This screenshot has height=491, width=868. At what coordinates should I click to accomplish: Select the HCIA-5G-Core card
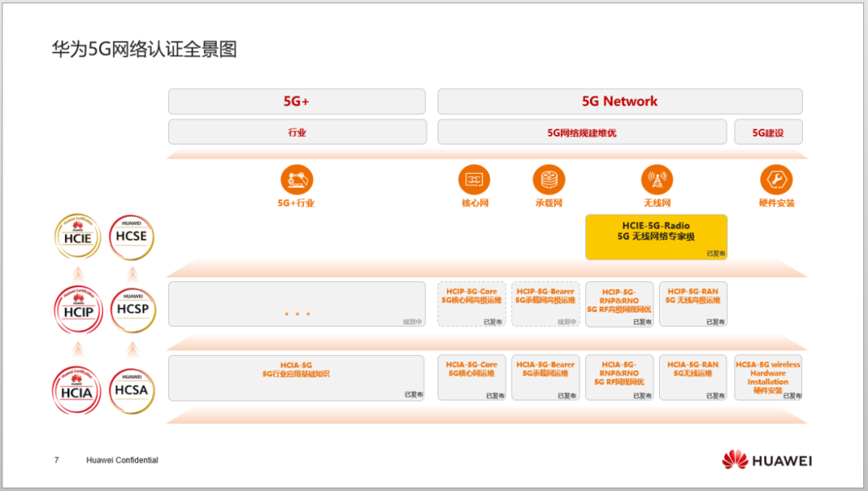472,378
